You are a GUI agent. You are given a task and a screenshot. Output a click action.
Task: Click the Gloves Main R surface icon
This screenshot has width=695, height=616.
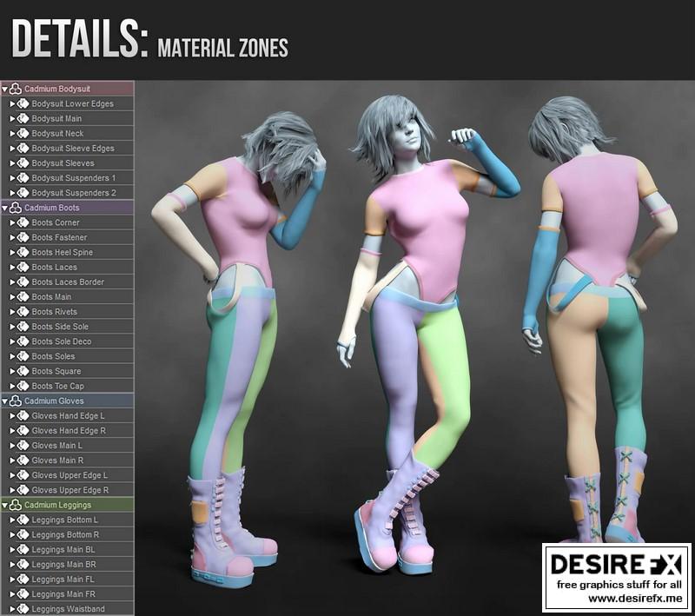coord(23,460)
